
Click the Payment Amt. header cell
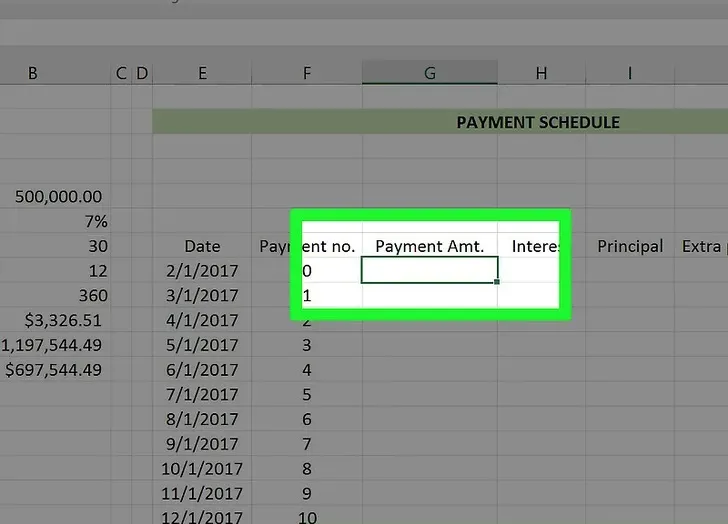[429, 246]
